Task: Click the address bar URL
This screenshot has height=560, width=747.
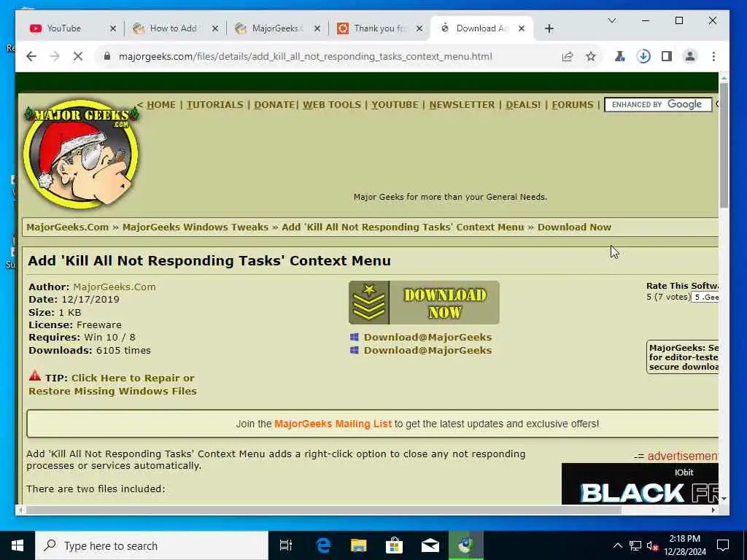Action: pyautogui.click(x=306, y=56)
